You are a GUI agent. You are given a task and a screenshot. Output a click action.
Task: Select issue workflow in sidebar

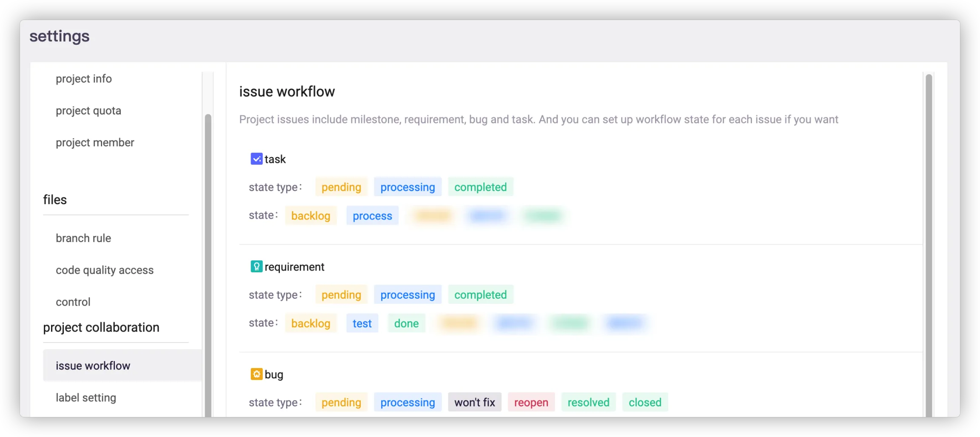point(93,366)
